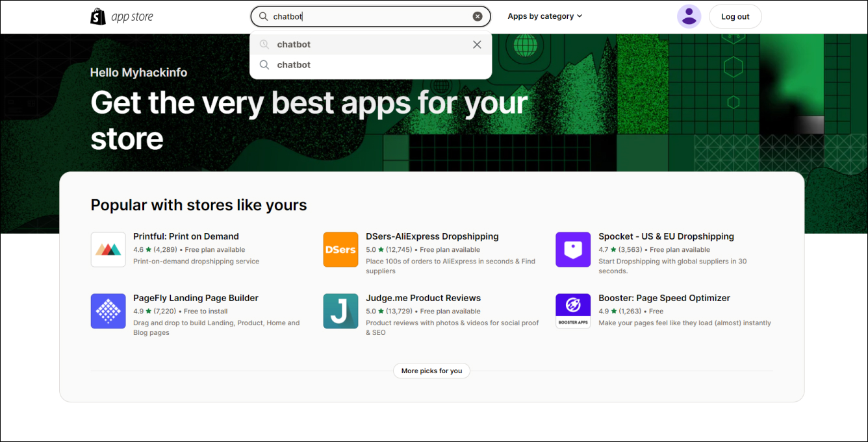Click Booster 4.9 rating with 1,263 reviews
The width and height of the screenshot is (868, 442).
click(620, 312)
